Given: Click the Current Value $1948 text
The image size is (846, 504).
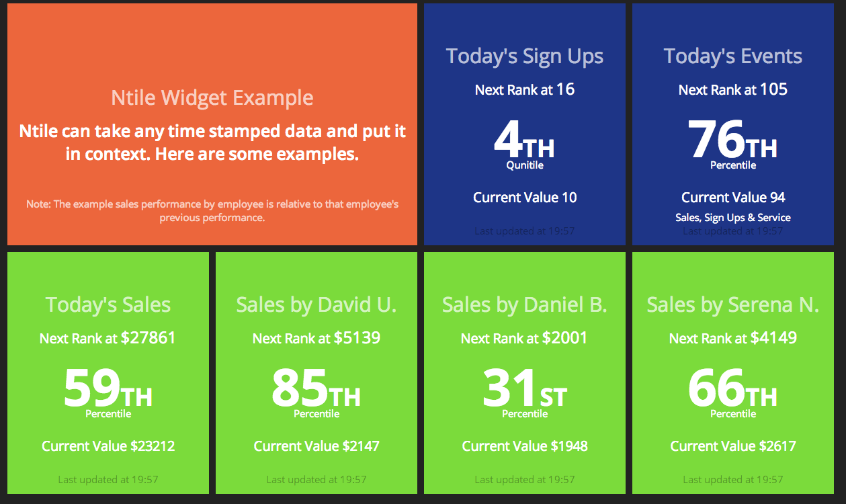Looking at the screenshot, I should [x=525, y=446].
